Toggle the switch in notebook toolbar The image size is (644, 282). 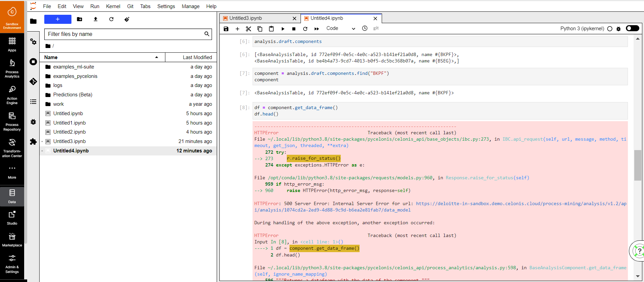[633, 28]
